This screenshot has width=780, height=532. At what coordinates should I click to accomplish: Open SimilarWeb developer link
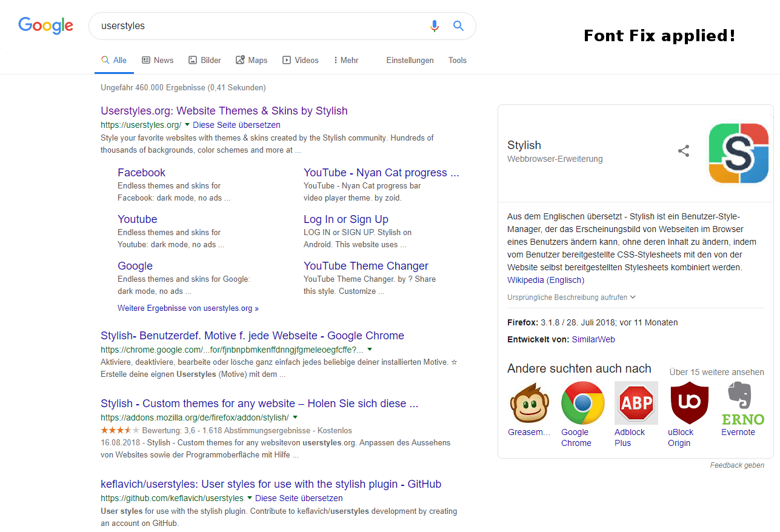593,339
